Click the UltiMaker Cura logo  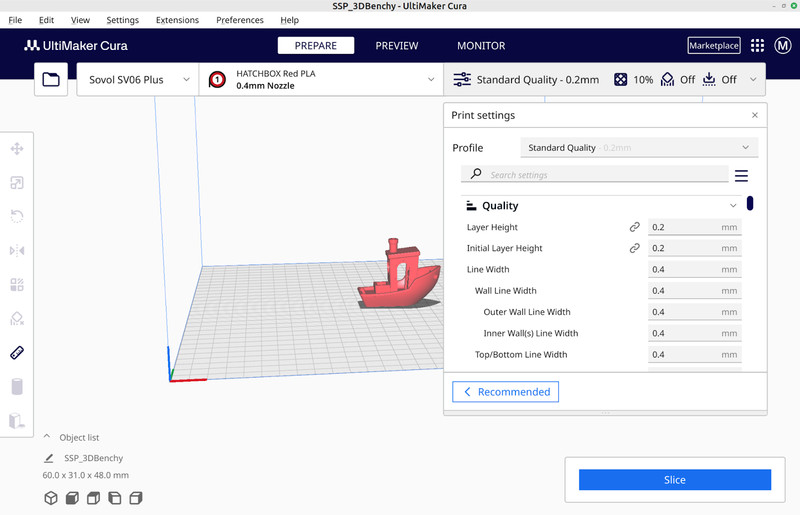click(76, 45)
